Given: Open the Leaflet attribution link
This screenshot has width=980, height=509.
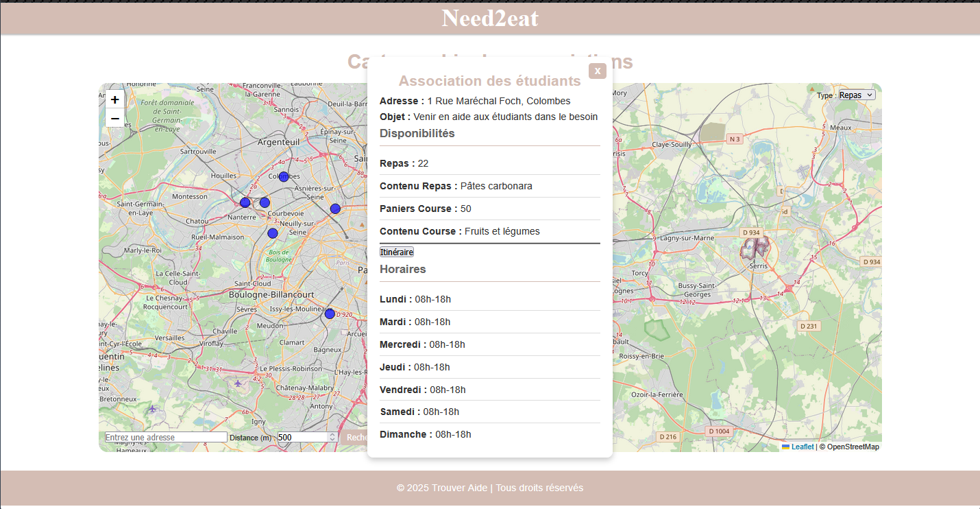Looking at the screenshot, I should pos(802,447).
